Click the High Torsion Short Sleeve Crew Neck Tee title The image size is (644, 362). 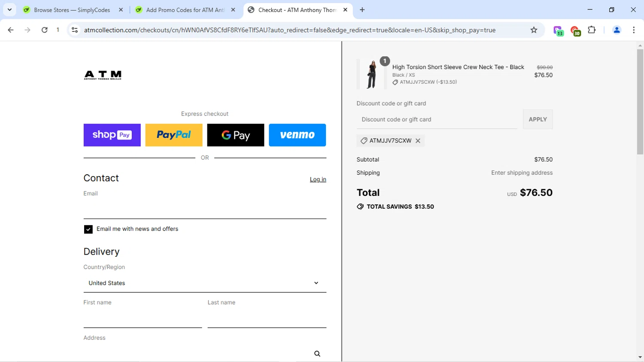click(458, 67)
